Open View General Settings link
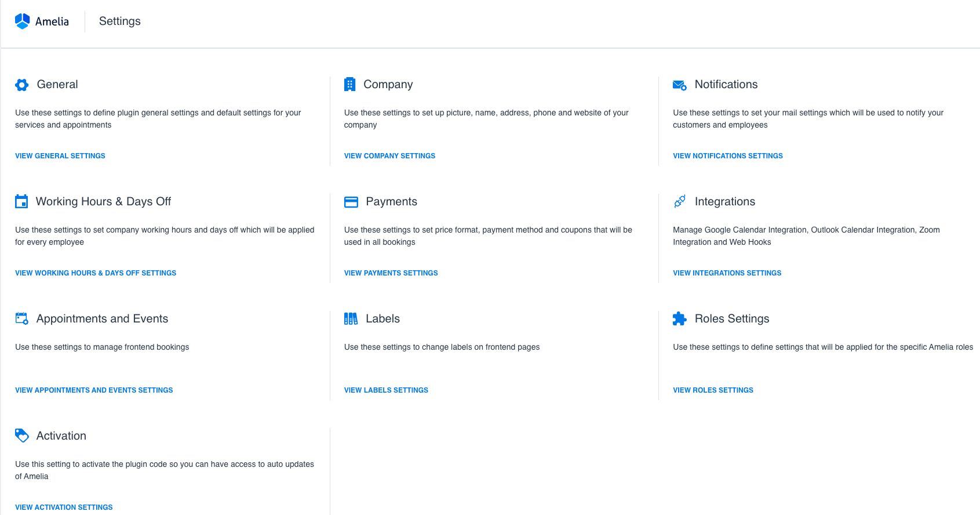The image size is (980, 515). (x=60, y=156)
